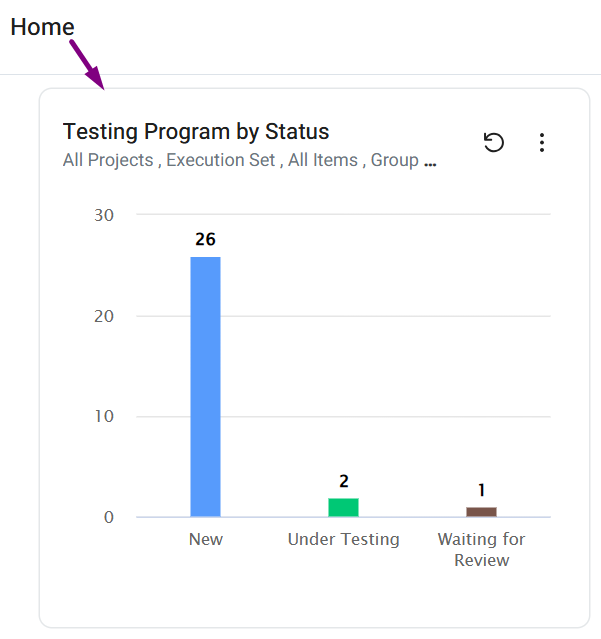601x639 pixels.
Task: Open the three-dot widget options menu
Action: point(542,143)
